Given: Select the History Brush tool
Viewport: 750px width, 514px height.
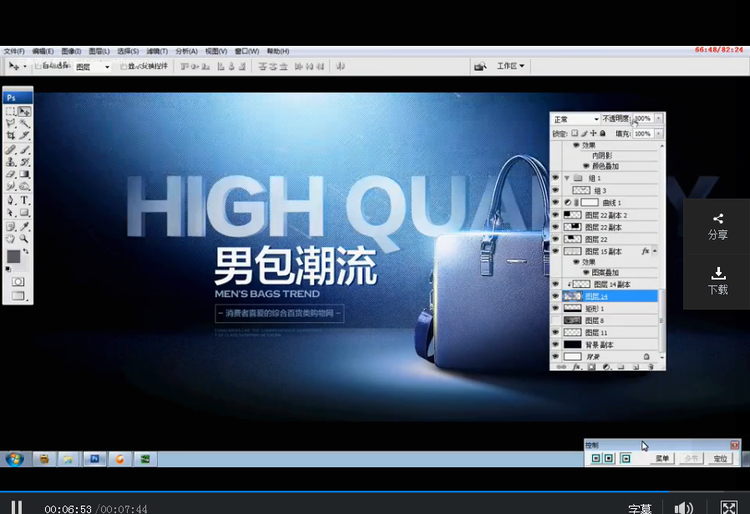Looking at the screenshot, I should pyautogui.click(x=24, y=162).
